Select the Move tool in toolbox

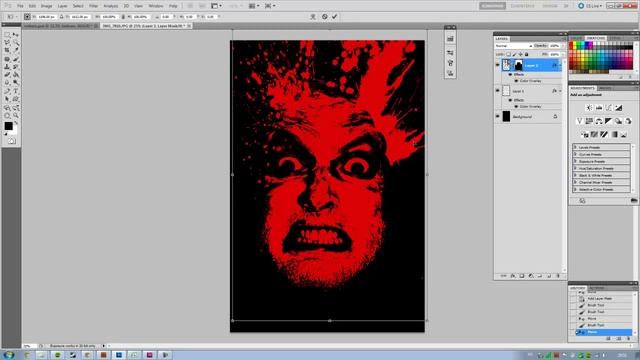click(16, 36)
